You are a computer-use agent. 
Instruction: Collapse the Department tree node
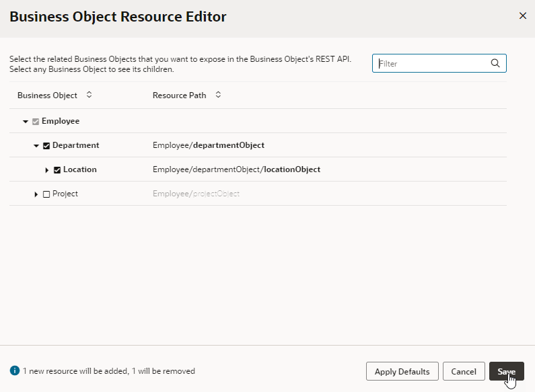[x=36, y=145]
